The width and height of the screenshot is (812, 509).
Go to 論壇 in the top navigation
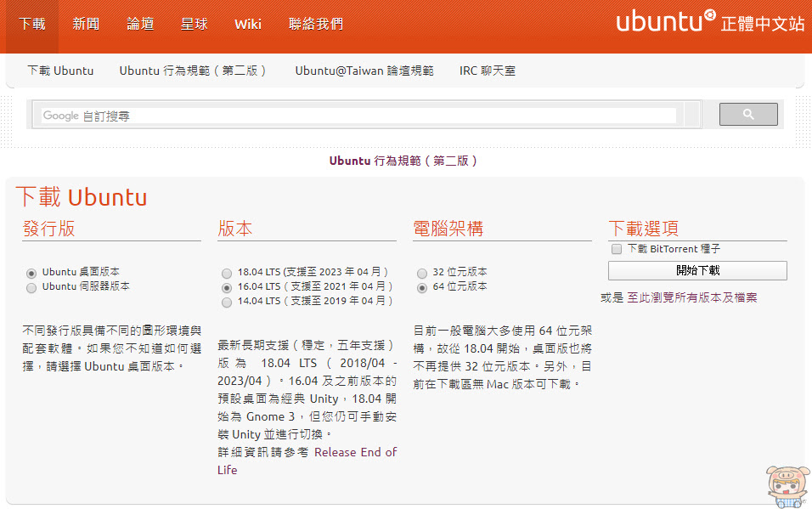point(140,24)
